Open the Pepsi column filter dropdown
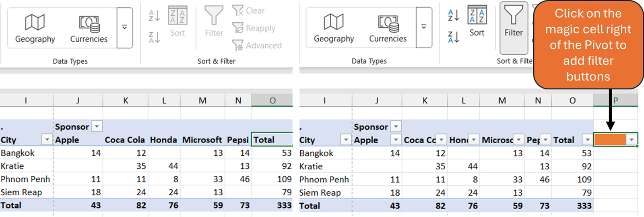 545,140
